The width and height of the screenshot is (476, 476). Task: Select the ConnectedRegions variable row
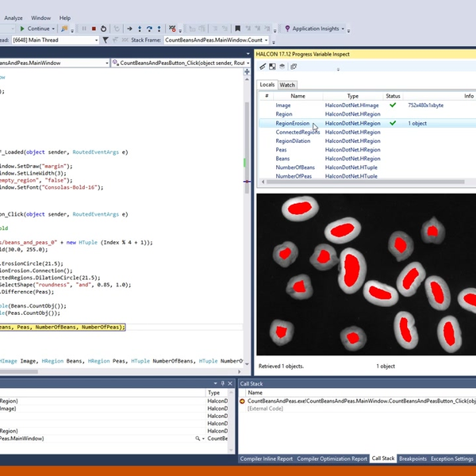297,132
